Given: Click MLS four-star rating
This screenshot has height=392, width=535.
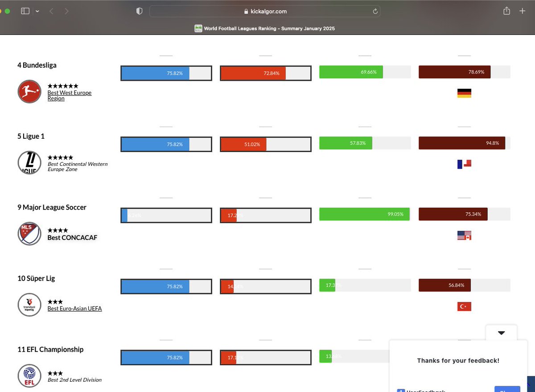Looking at the screenshot, I should (58, 231).
